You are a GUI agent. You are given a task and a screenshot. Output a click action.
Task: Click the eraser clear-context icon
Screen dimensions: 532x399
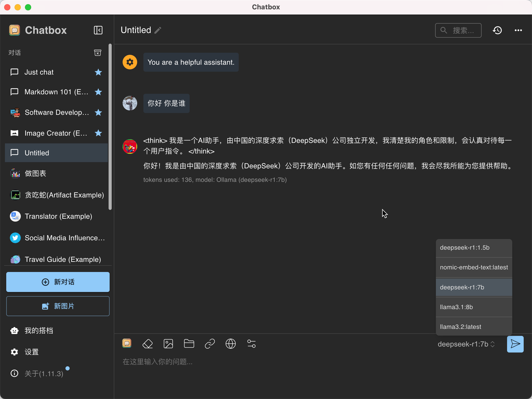pos(148,344)
